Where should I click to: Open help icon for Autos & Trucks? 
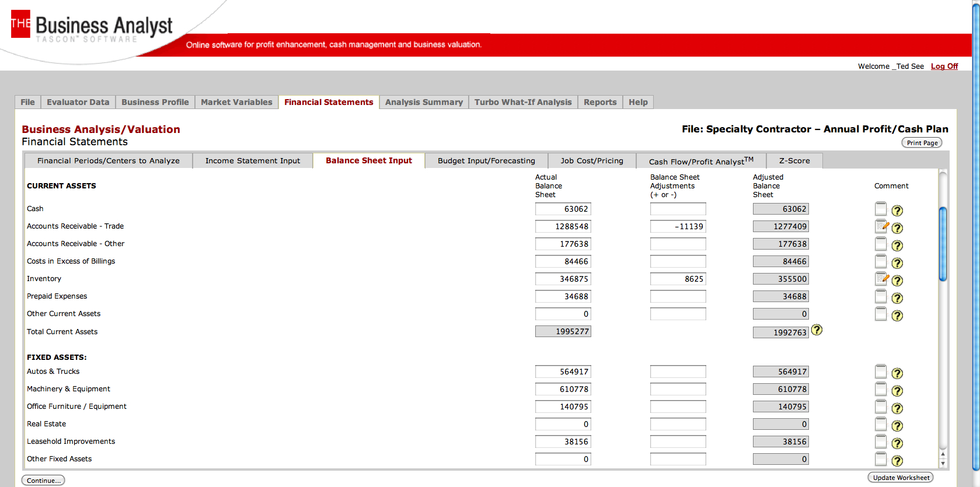[897, 373]
